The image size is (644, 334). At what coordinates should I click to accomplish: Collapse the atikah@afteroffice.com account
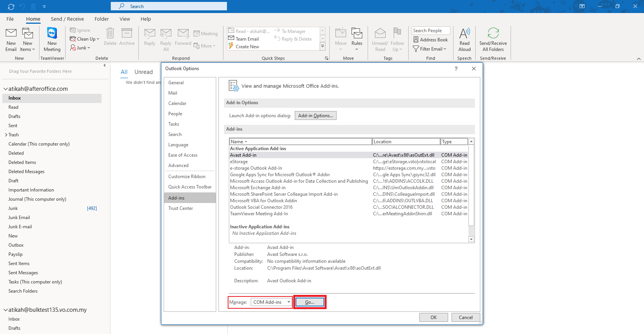click(6, 89)
